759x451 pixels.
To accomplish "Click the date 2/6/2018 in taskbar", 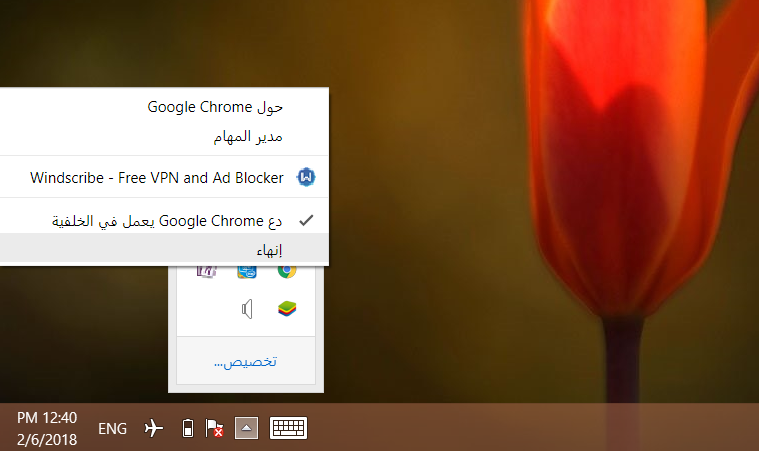I will pyautogui.click(x=47, y=438).
